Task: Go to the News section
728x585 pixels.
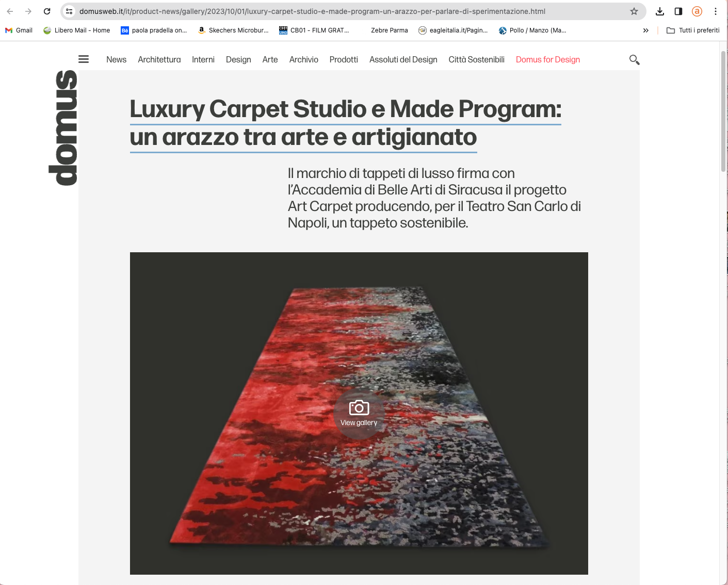Action: click(x=116, y=59)
